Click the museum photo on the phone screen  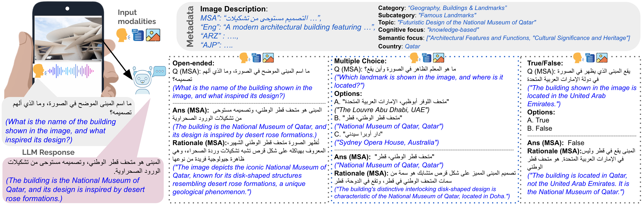pos(68,39)
